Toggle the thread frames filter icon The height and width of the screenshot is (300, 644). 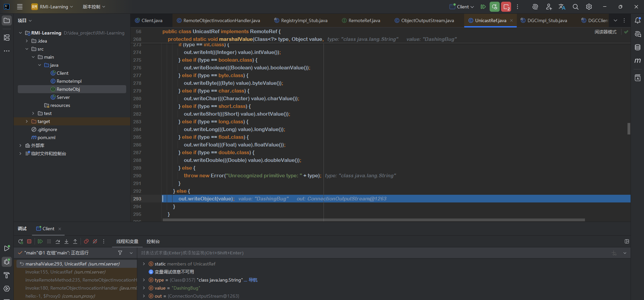point(120,253)
